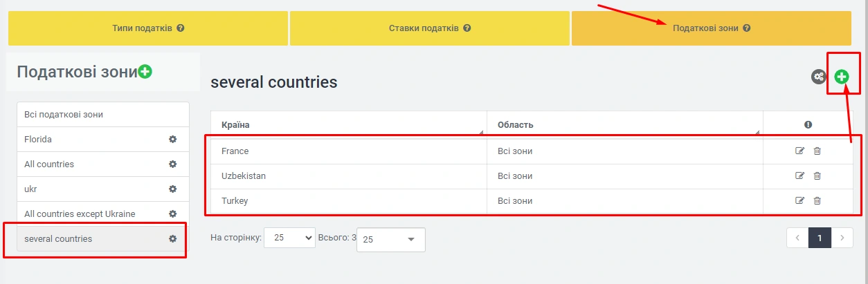Image resolution: width=868 pixels, height=284 pixels.
Task: Add a country with the green plus above the table
Action: (x=842, y=77)
